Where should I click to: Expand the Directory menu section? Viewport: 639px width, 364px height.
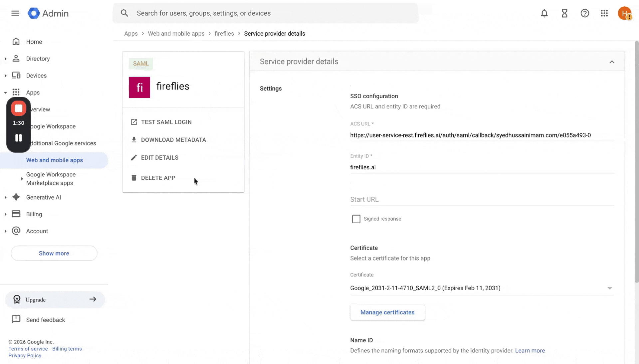6,59
